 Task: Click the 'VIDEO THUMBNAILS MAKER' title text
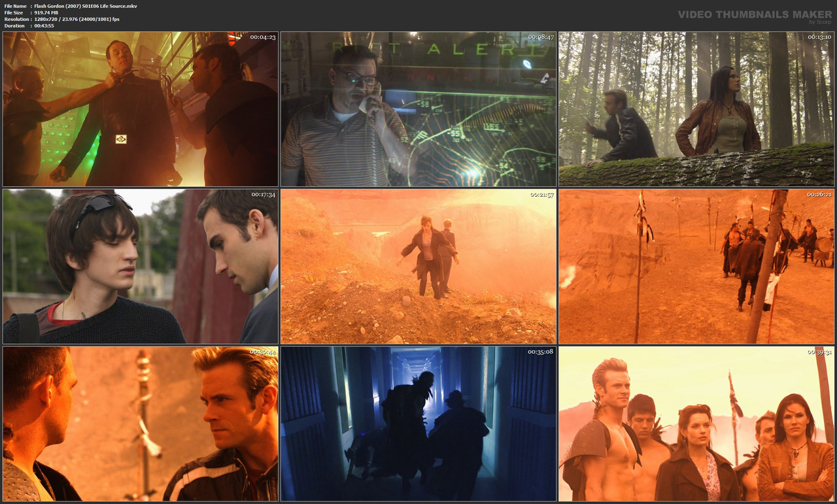click(x=755, y=14)
